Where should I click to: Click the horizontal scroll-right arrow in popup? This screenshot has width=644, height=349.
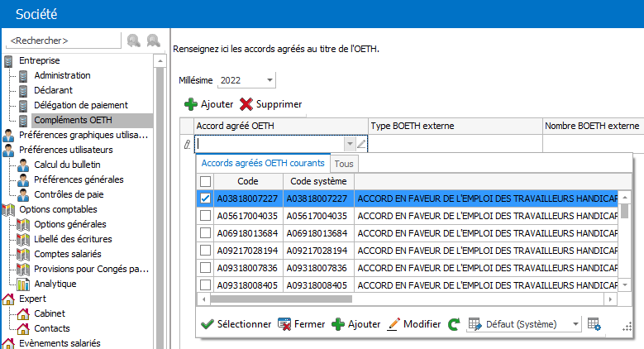[610, 299]
